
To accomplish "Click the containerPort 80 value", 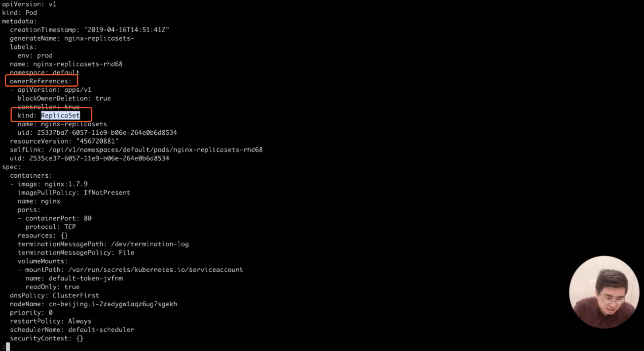I will click(88, 218).
